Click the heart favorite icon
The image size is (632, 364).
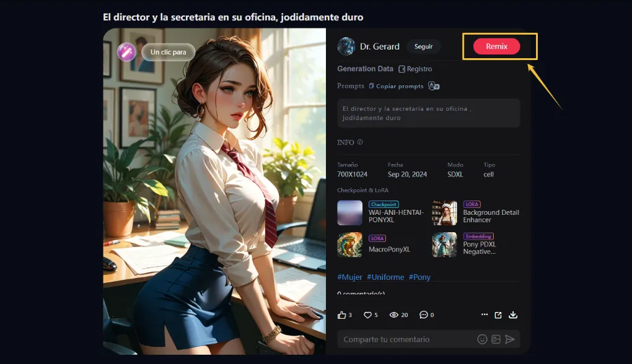[x=367, y=315]
